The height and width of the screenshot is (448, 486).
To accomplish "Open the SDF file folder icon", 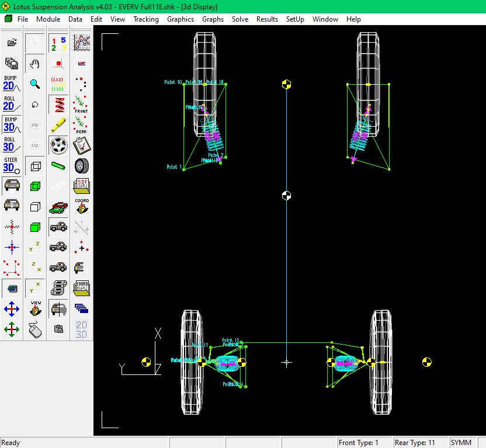I will (x=82, y=186).
